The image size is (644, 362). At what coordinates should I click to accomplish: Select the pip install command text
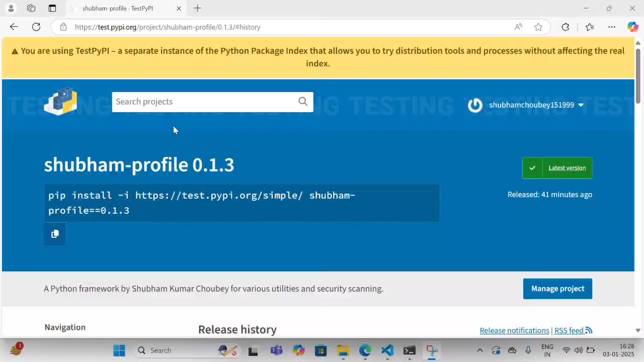click(x=202, y=203)
